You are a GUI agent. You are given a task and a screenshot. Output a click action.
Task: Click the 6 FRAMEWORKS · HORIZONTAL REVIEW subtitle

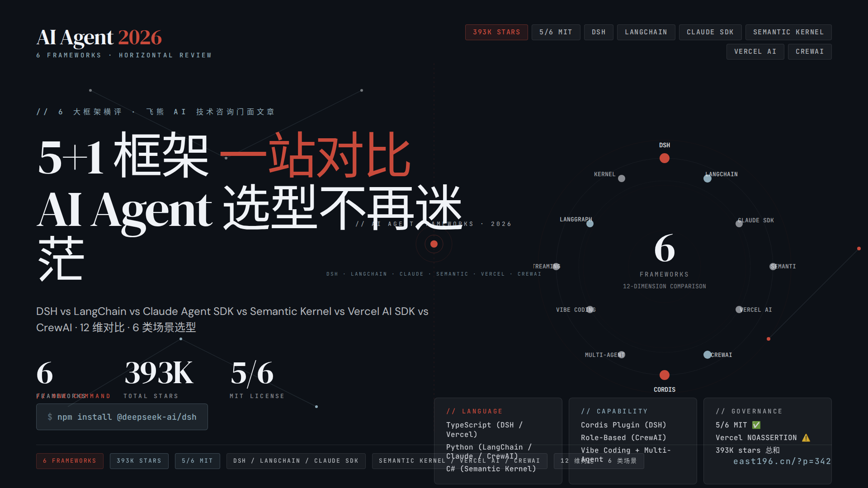click(124, 55)
